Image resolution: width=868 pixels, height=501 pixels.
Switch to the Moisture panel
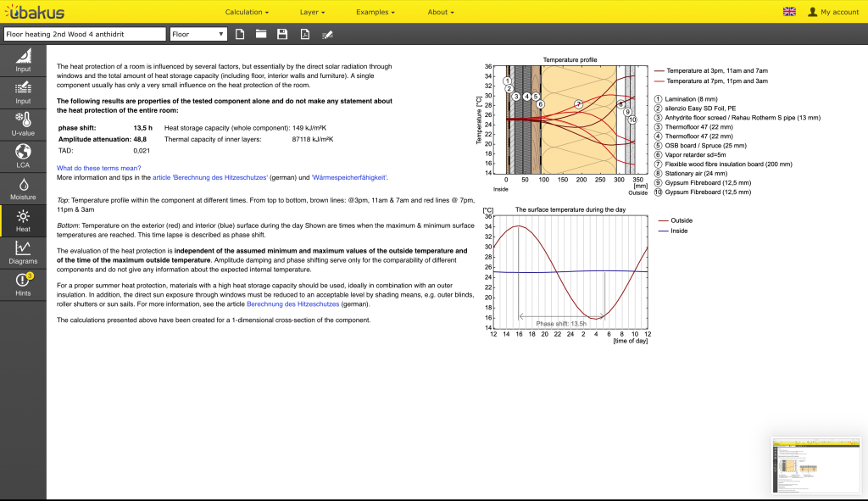point(23,188)
